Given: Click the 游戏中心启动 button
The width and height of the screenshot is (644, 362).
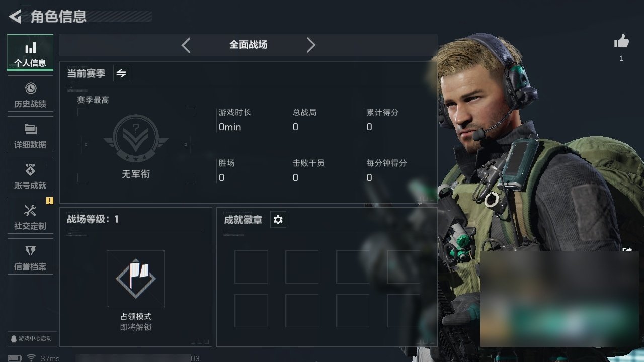Looking at the screenshot, I should point(32,338).
